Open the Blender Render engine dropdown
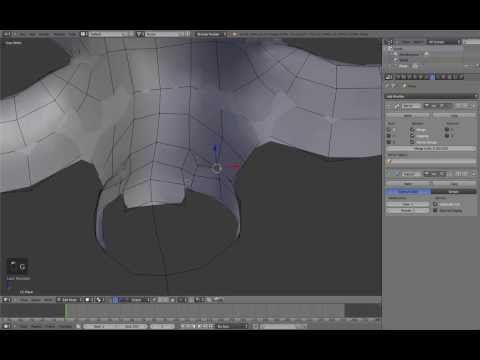 (x=210, y=34)
